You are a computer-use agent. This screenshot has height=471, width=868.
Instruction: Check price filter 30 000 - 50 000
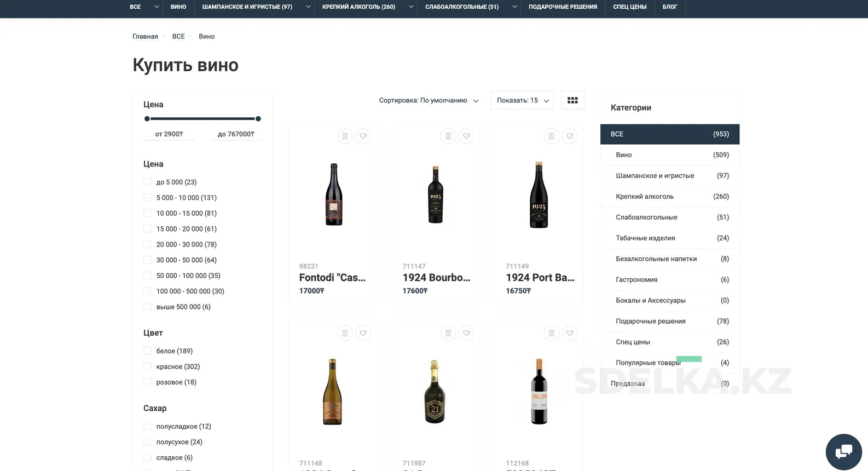[x=147, y=260]
